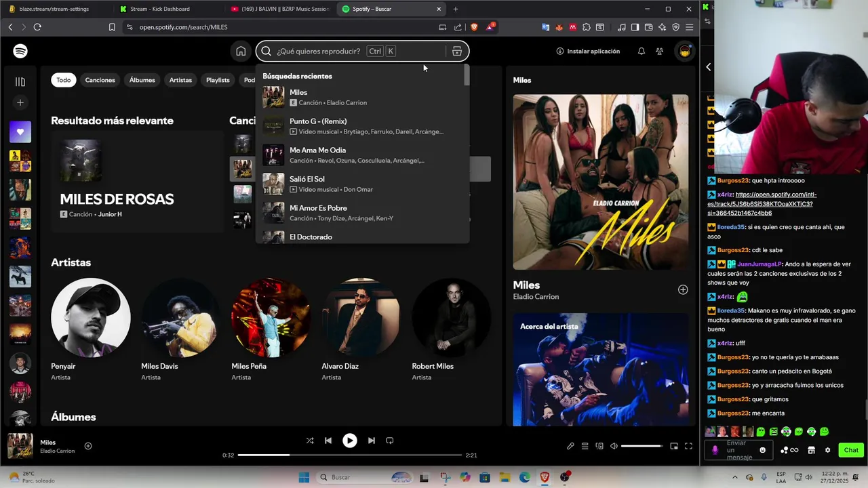Click the recent searches dropdown scrollbar
868x488 pixels.
point(467,75)
